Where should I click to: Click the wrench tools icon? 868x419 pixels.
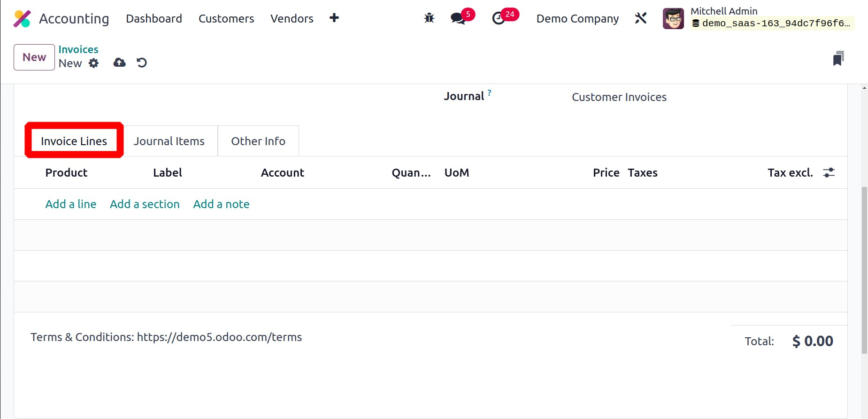pos(641,18)
